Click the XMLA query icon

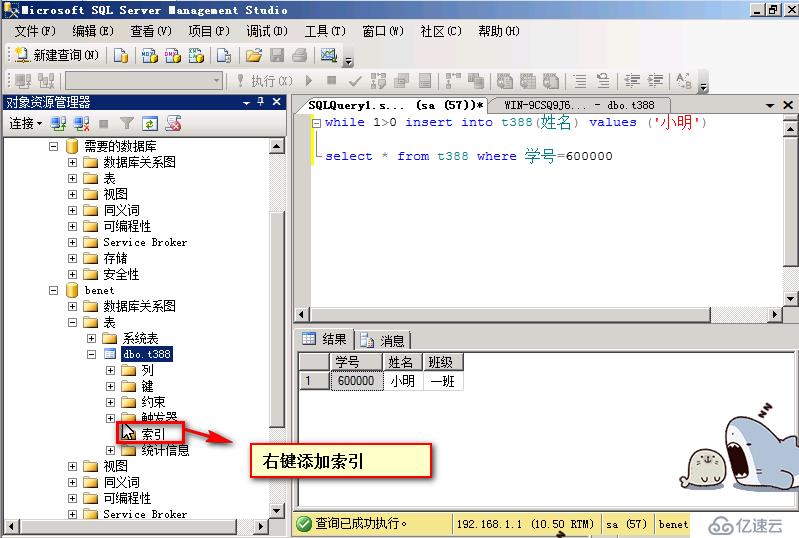pyautogui.click(x=196, y=55)
